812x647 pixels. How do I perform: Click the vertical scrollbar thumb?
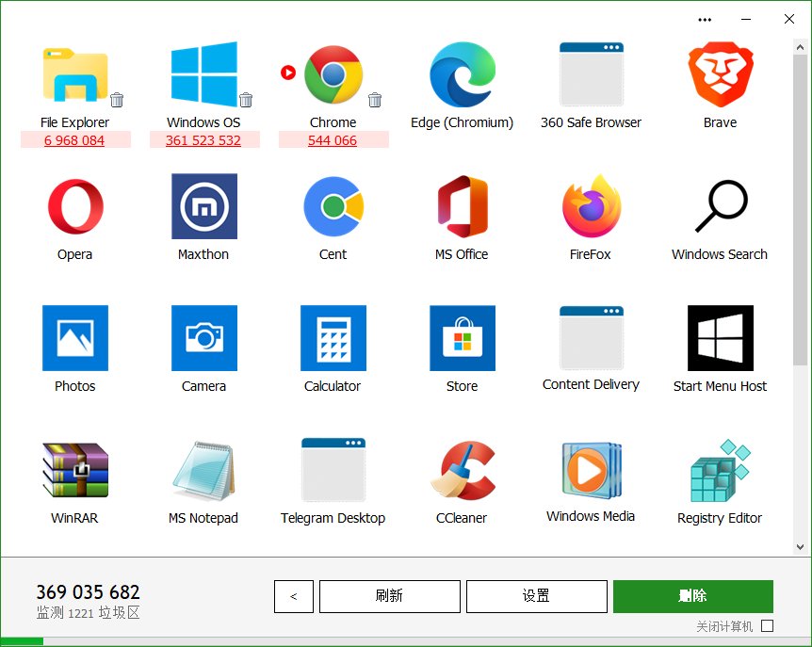(800, 210)
